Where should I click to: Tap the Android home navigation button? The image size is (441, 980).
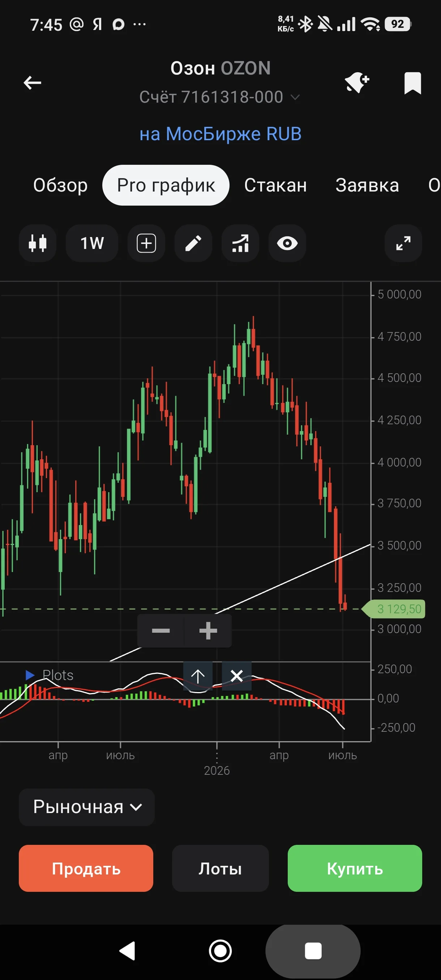coord(220,951)
